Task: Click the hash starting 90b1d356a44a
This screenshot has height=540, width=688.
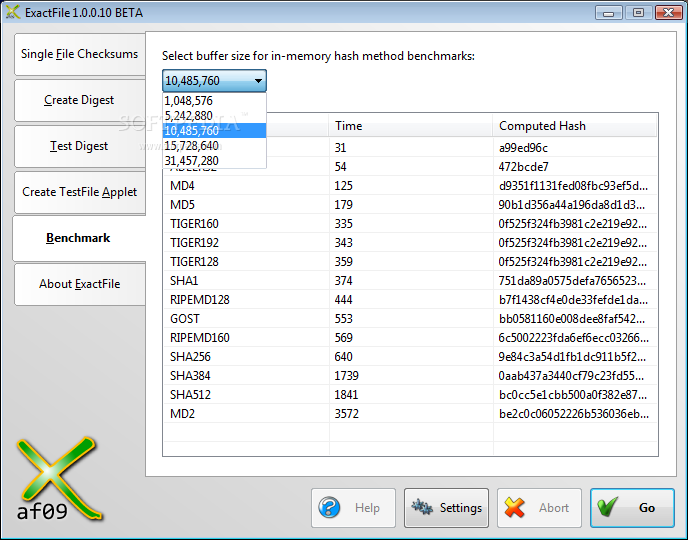Action: tap(572, 205)
